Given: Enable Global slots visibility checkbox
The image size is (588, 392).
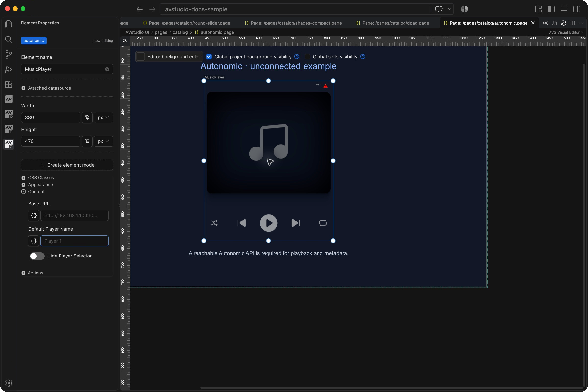Looking at the screenshot, I should click(x=307, y=57).
